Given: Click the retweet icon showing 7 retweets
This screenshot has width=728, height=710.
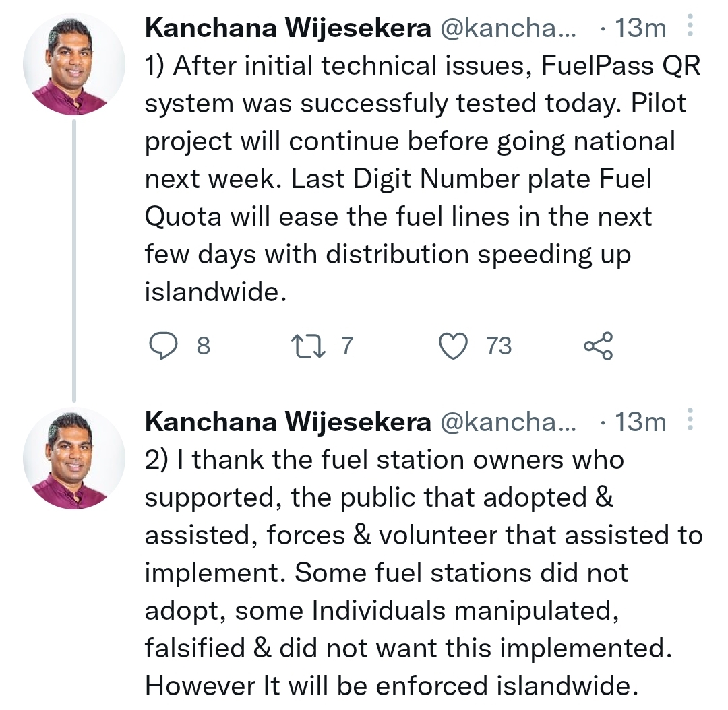Looking at the screenshot, I should coord(310,346).
